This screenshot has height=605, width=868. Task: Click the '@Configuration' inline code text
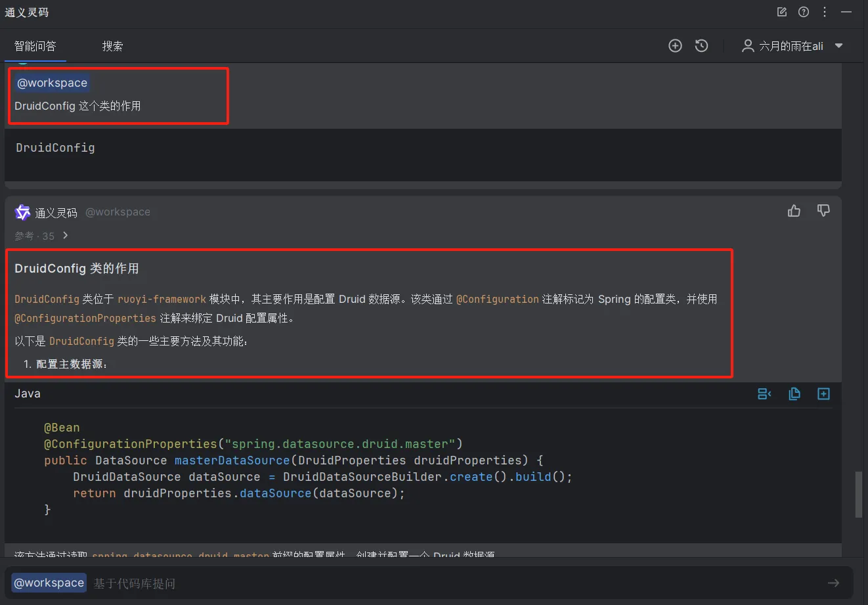[x=498, y=299]
